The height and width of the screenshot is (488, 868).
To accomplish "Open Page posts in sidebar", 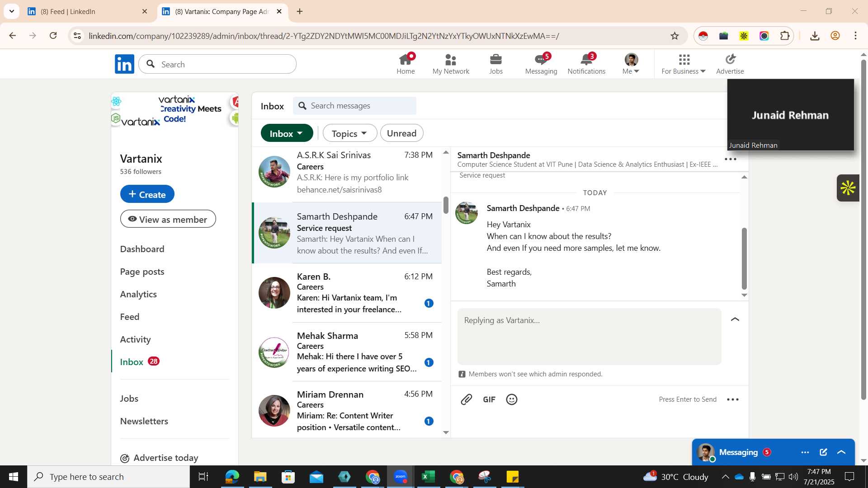I will click(x=142, y=272).
